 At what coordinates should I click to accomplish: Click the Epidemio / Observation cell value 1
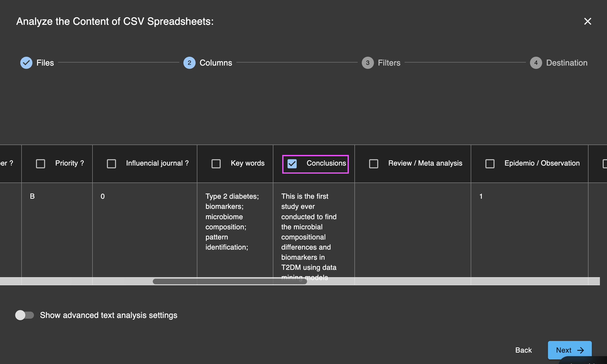[x=481, y=196]
